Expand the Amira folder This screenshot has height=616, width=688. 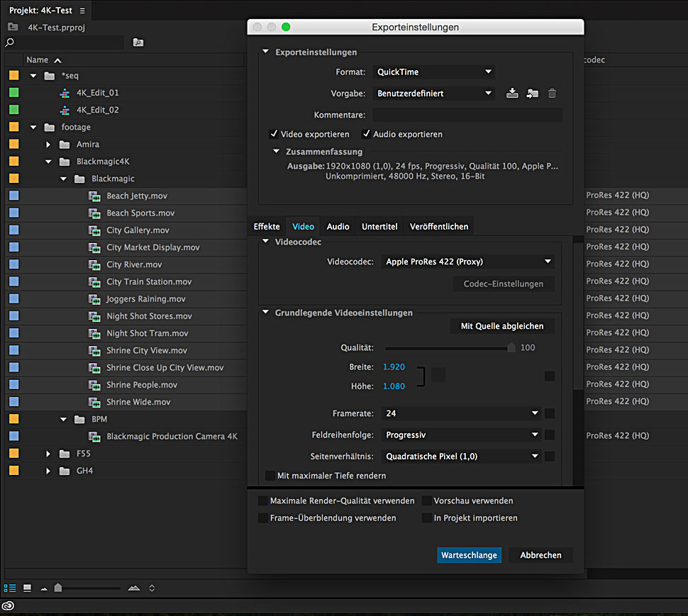[48, 145]
